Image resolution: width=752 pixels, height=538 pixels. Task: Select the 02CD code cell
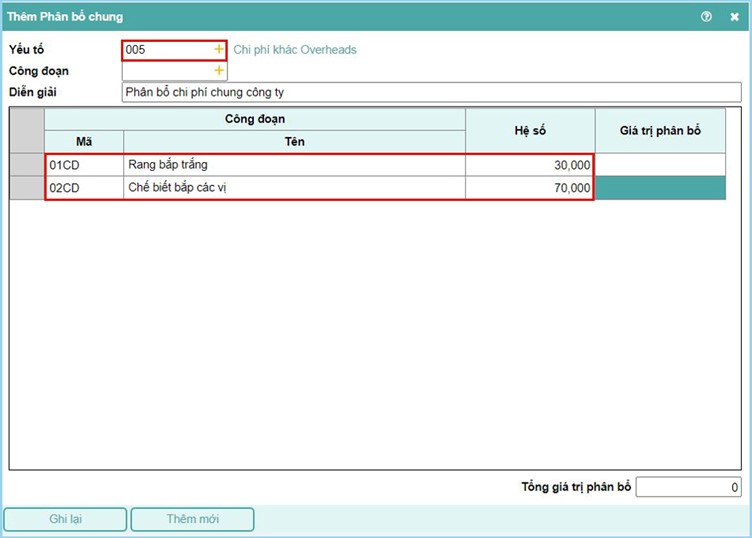click(x=84, y=188)
